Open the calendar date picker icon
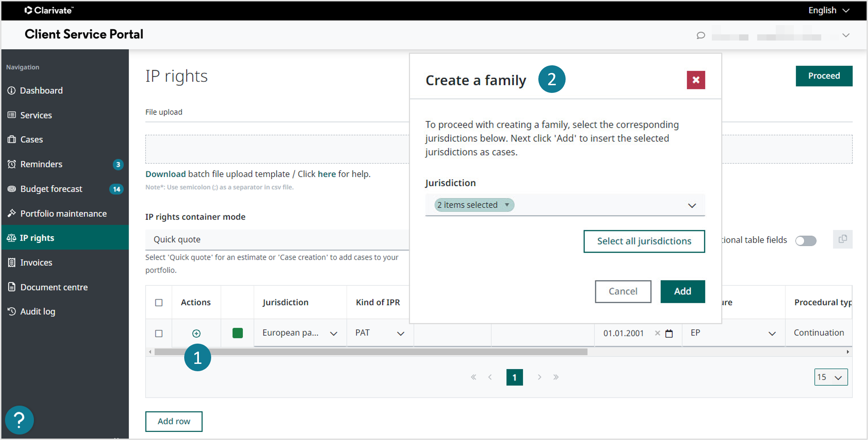Image resolution: width=868 pixels, height=440 pixels. coord(669,333)
